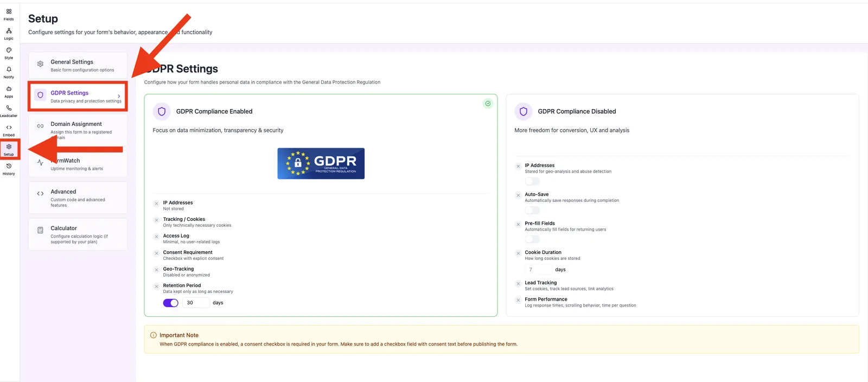Toggle the IP Addresses storage switch
The height and width of the screenshot is (382, 868).
(532, 181)
